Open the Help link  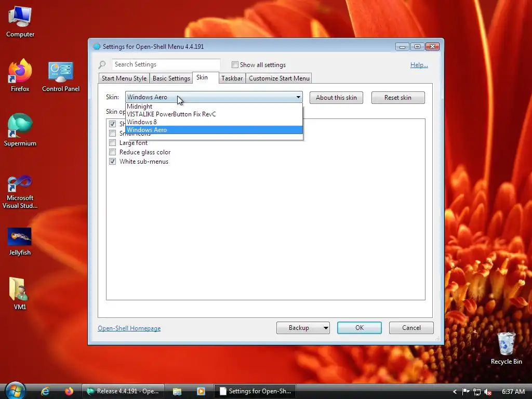click(419, 65)
